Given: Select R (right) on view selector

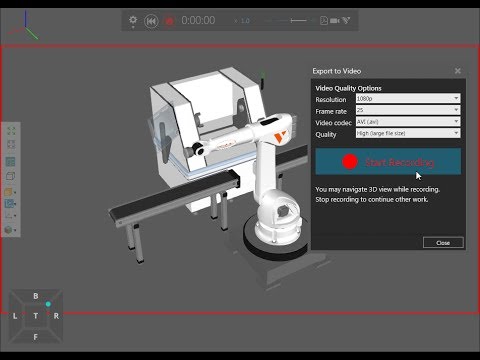Looking at the screenshot, I should [x=56, y=316].
